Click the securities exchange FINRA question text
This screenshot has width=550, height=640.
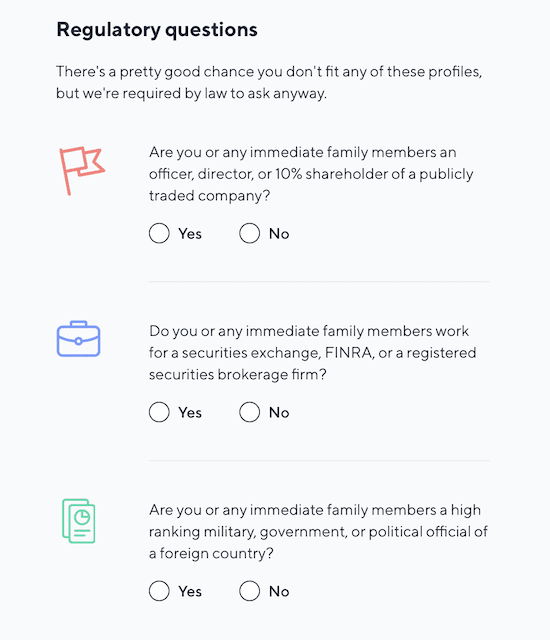(313, 353)
